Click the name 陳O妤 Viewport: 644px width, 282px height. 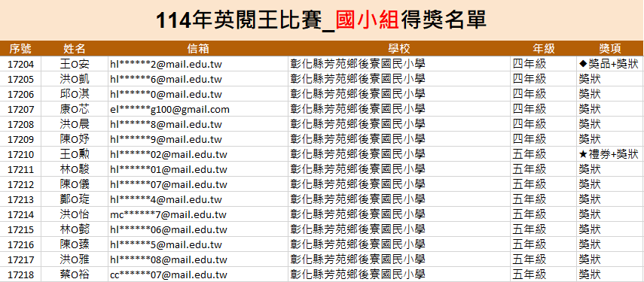click(x=75, y=139)
